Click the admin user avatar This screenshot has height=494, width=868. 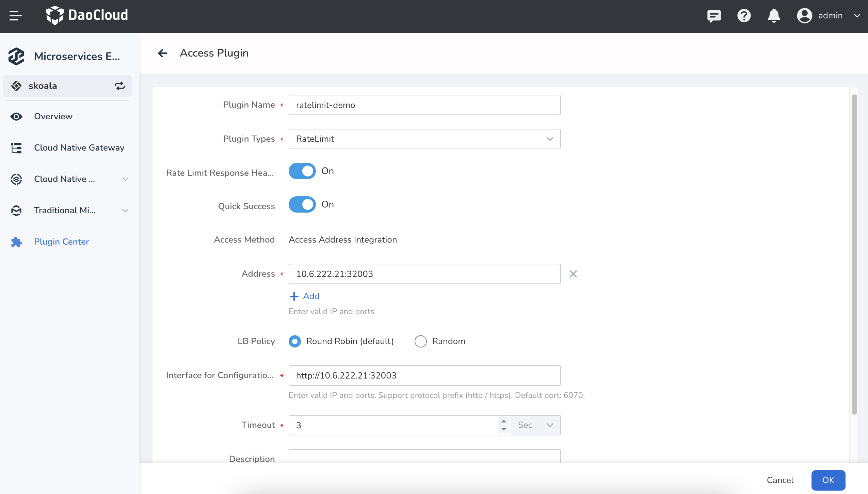pos(804,16)
